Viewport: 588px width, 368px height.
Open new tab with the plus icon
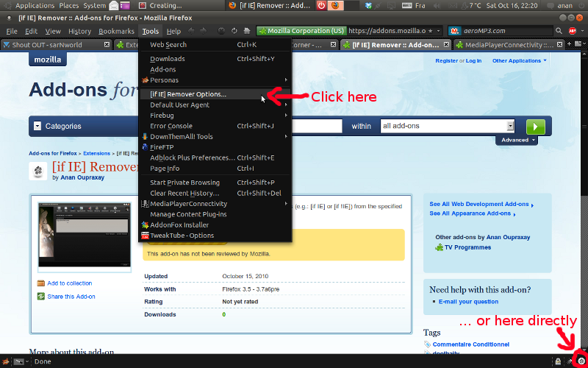click(x=569, y=45)
